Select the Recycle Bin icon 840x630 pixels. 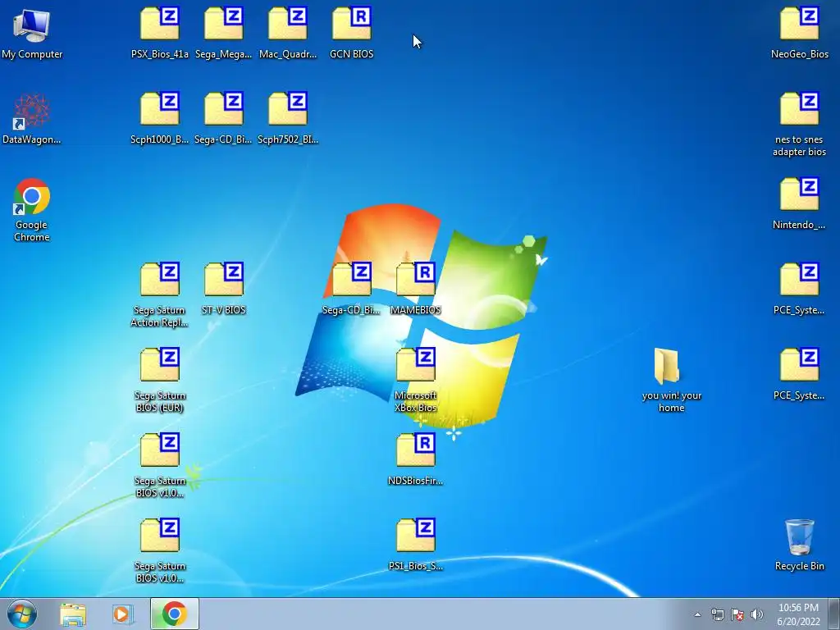coord(799,546)
